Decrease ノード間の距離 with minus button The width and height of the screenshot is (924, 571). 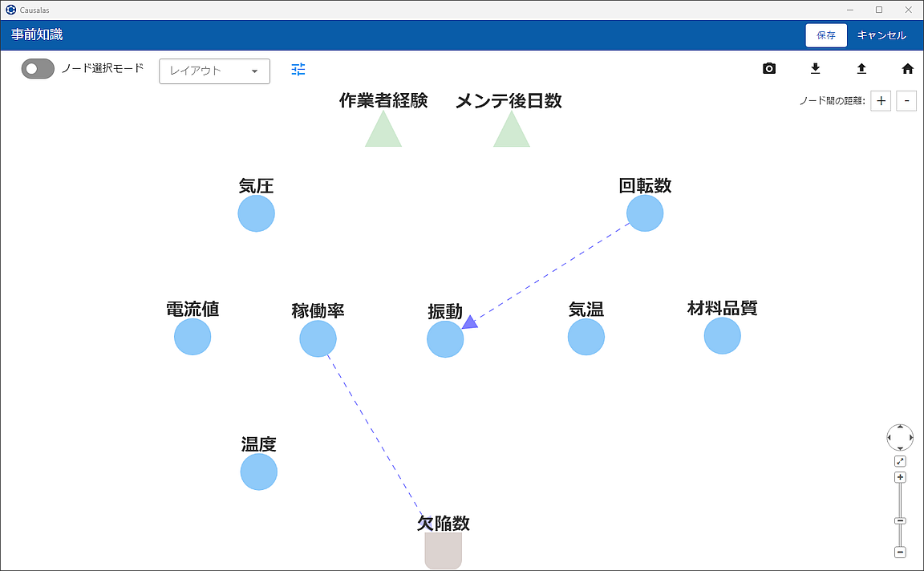tap(906, 101)
